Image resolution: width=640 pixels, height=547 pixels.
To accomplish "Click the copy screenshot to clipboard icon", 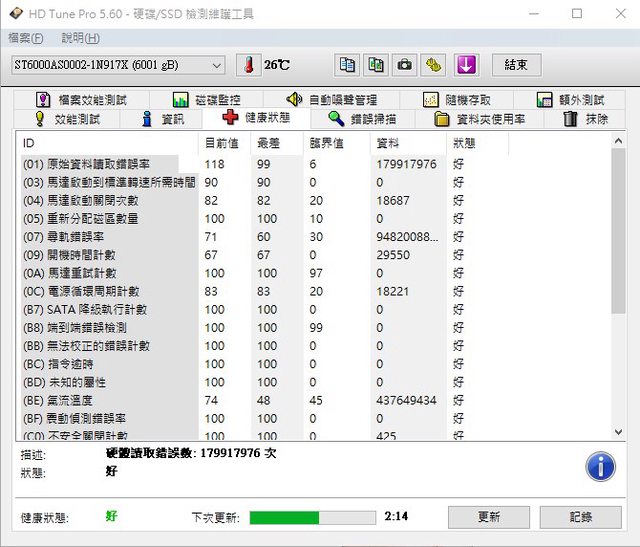I will (376, 65).
